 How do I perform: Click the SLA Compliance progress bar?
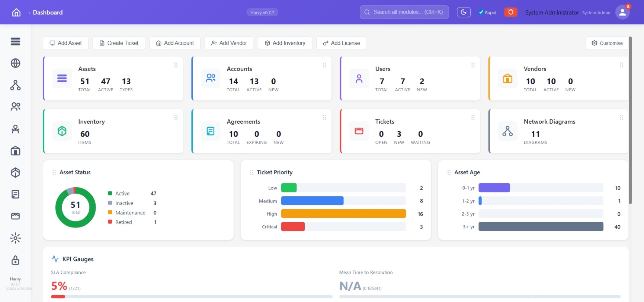(192, 297)
